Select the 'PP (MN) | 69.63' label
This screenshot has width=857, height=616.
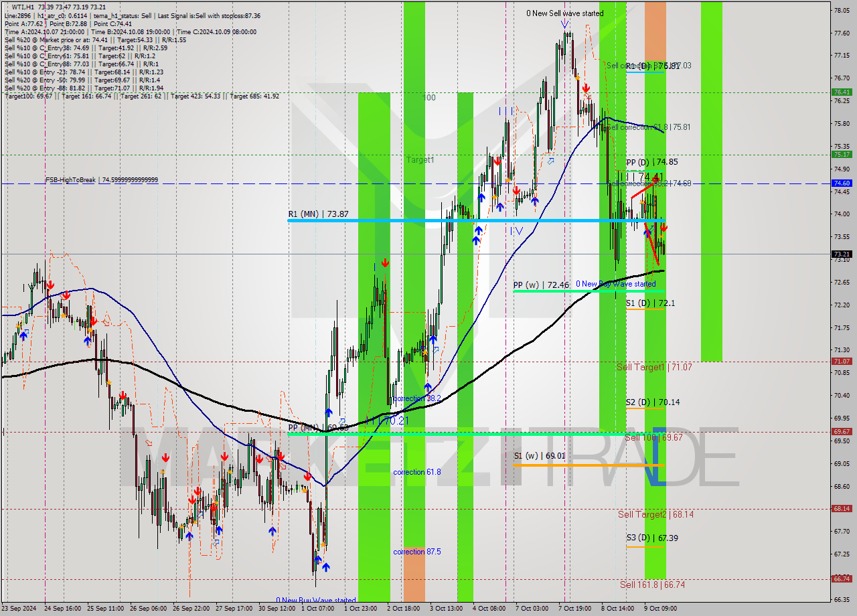(x=318, y=427)
